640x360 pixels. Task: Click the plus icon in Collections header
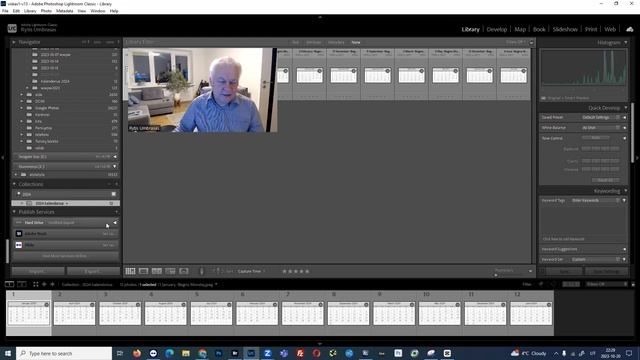tap(116, 184)
